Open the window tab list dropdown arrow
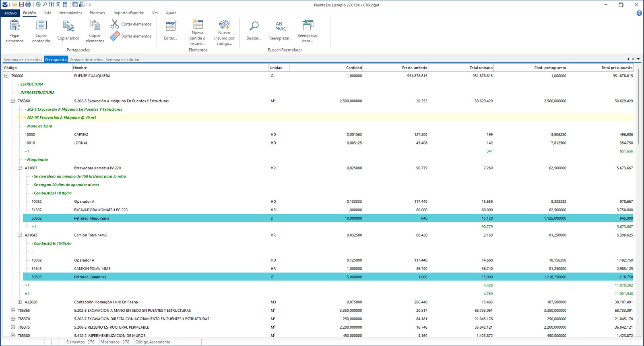The image size is (644, 346). point(638,59)
